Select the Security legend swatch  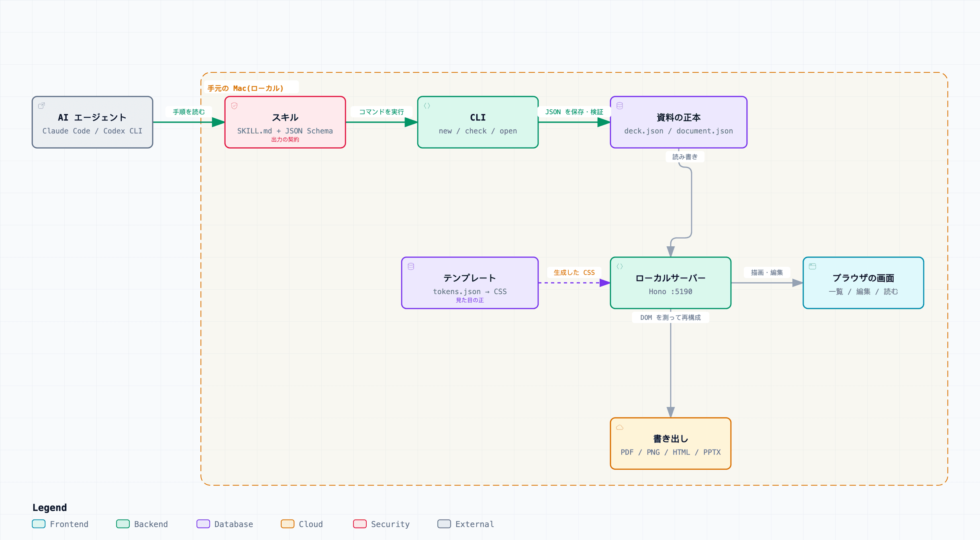click(x=360, y=524)
